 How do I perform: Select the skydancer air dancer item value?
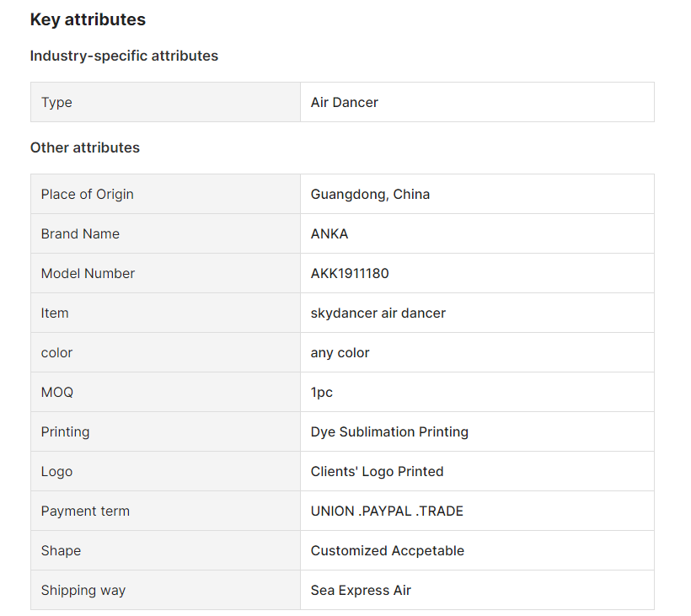pyautogui.click(x=378, y=313)
